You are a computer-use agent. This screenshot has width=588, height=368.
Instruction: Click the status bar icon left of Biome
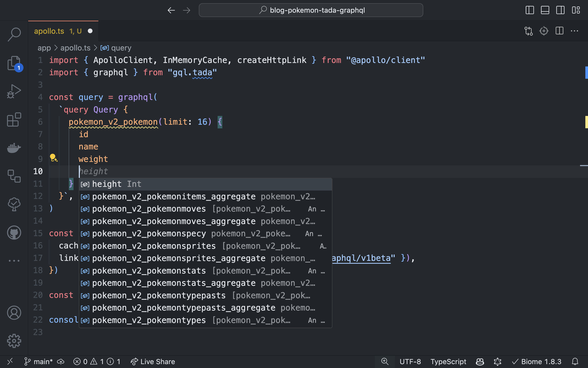[497, 362]
